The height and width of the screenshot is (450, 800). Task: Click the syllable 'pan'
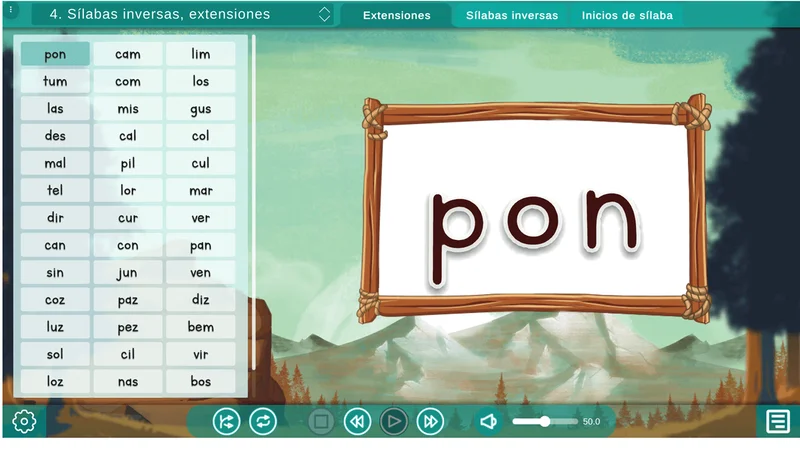201,245
